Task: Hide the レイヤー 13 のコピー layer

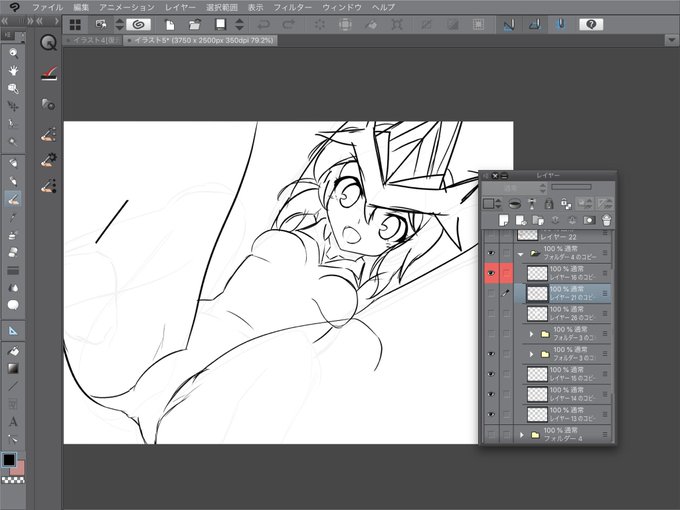Action: coord(491,414)
